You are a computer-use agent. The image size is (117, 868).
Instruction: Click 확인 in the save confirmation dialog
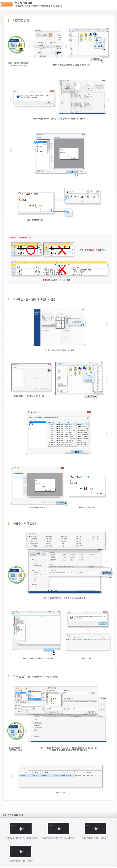pos(103,623)
